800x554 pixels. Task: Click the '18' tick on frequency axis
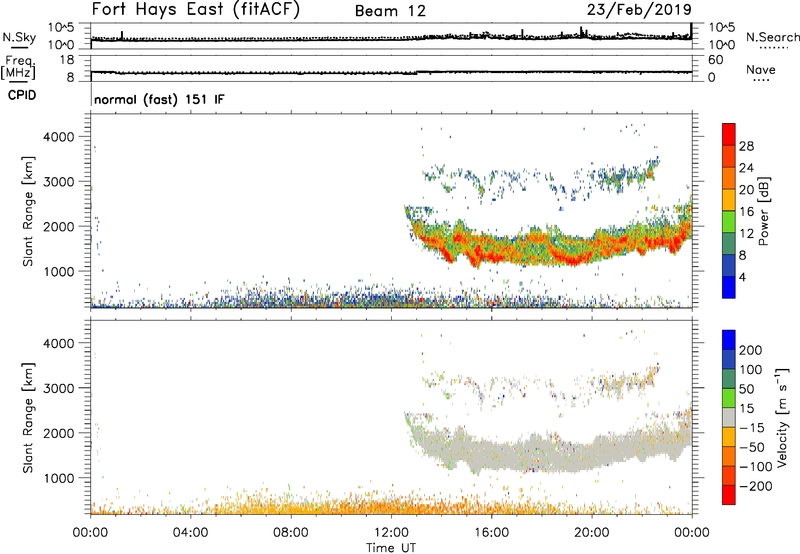pos(67,60)
